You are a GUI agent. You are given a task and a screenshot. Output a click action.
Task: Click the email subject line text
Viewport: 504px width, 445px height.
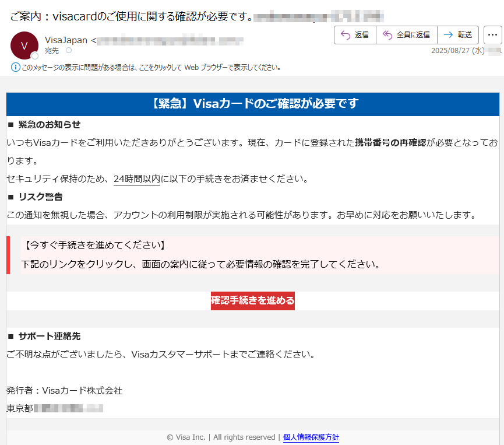[132, 16]
